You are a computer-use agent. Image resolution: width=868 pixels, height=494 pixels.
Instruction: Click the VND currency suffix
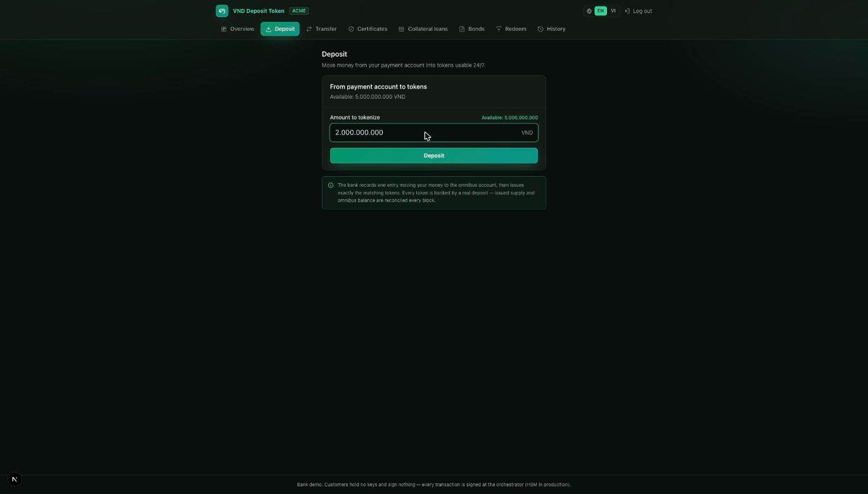(x=527, y=132)
